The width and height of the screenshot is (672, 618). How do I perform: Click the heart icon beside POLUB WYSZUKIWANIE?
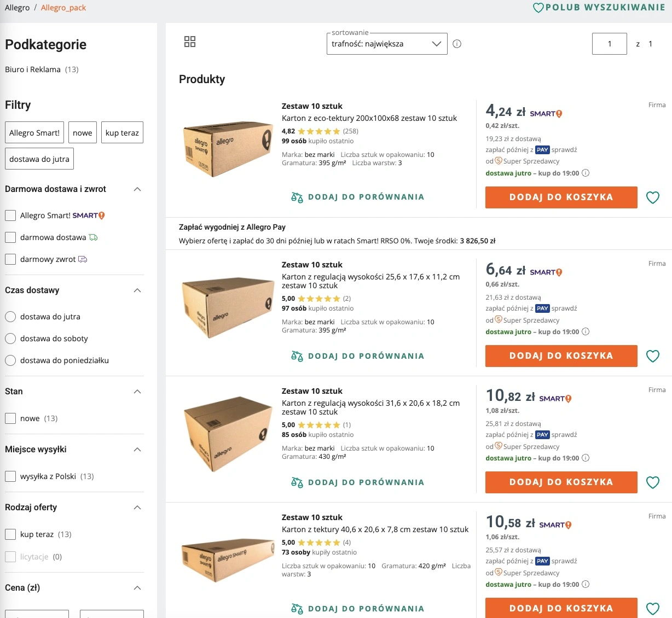538,8
